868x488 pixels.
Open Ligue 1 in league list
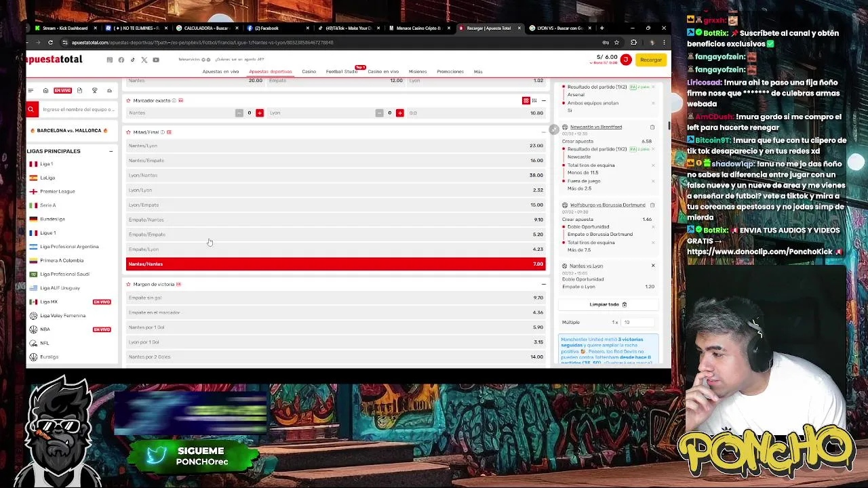(47, 232)
